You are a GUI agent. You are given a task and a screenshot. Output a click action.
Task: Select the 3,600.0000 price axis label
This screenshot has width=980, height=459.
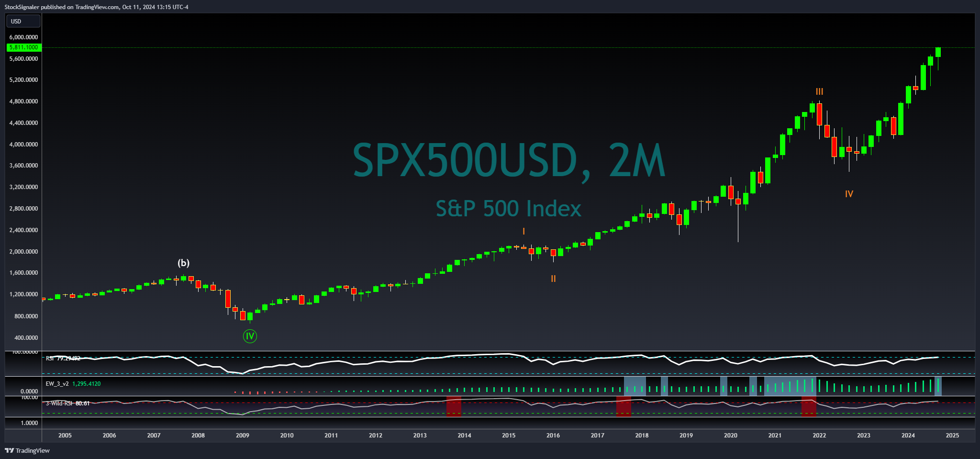tap(23, 166)
